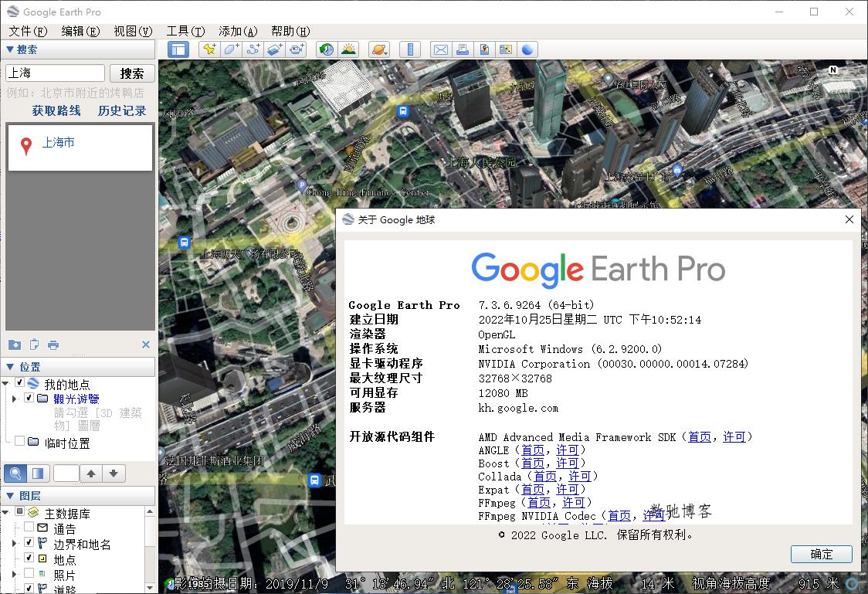Collapse the 位置 panel header

tap(78, 366)
